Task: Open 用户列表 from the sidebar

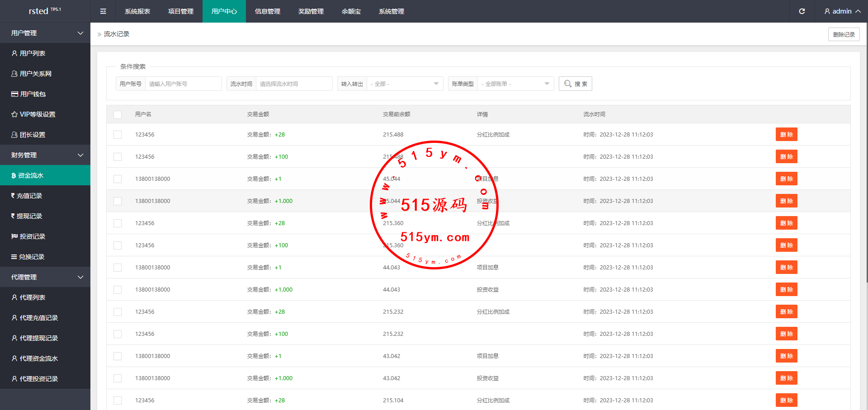Action: pos(33,53)
